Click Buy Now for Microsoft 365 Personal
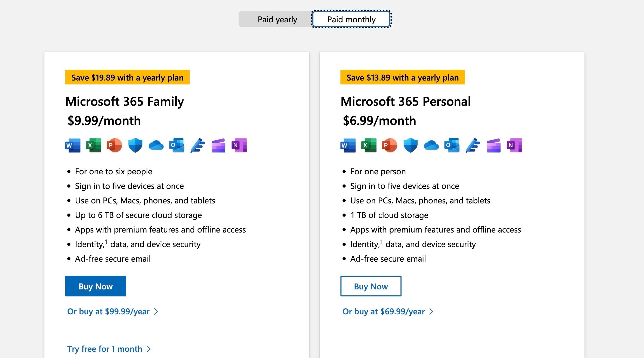 pos(371,286)
